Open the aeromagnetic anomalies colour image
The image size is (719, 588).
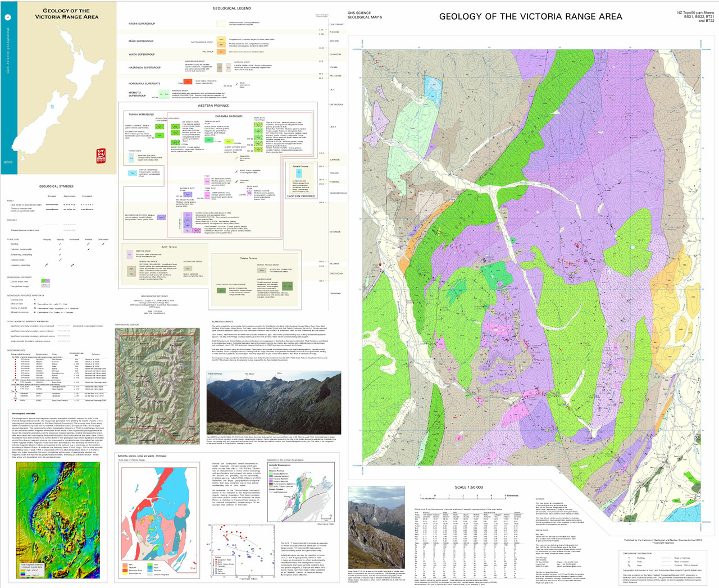(58, 514)
